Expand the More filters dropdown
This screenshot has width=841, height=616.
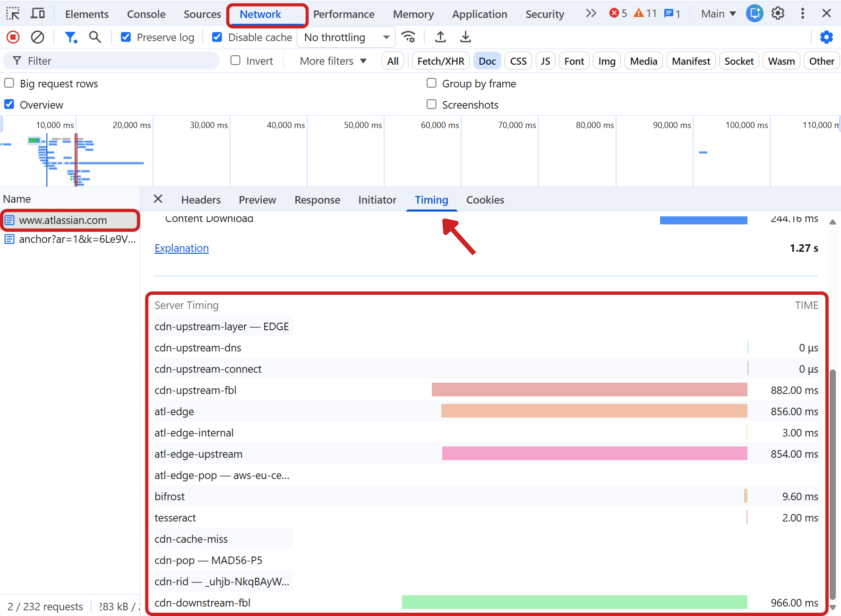point(333,61)
